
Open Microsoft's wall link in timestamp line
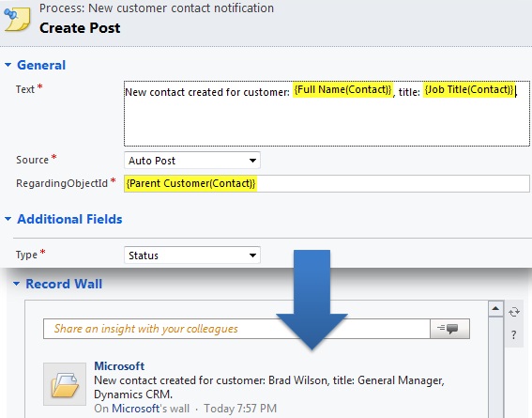click(136, 409)
